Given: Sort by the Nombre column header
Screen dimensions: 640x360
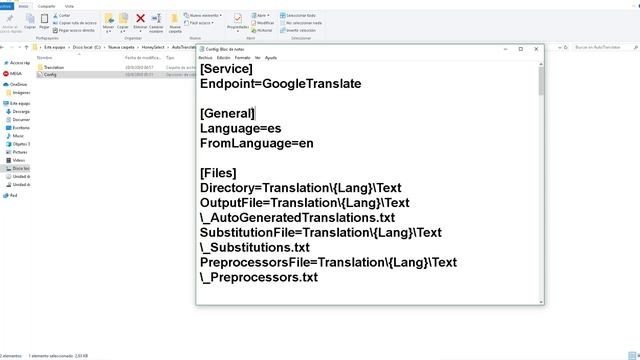Looking at the screenshot, I should click(44, 58).
